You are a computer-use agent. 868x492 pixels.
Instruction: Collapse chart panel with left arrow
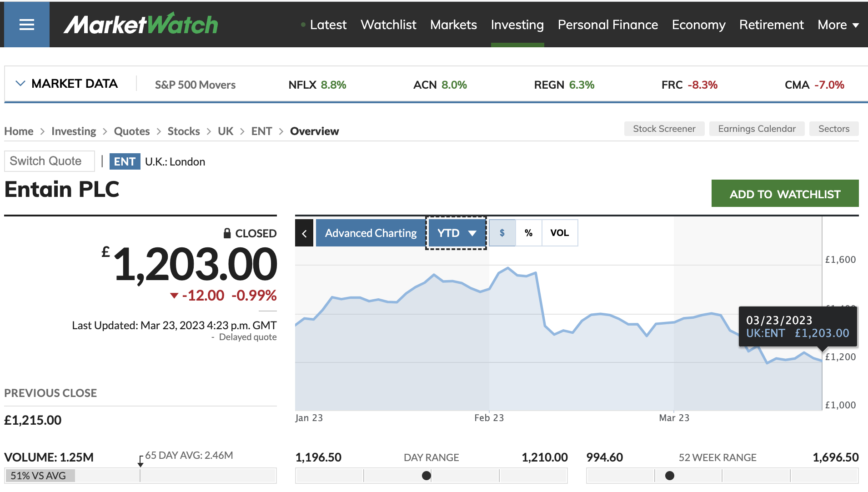point(304,233)
